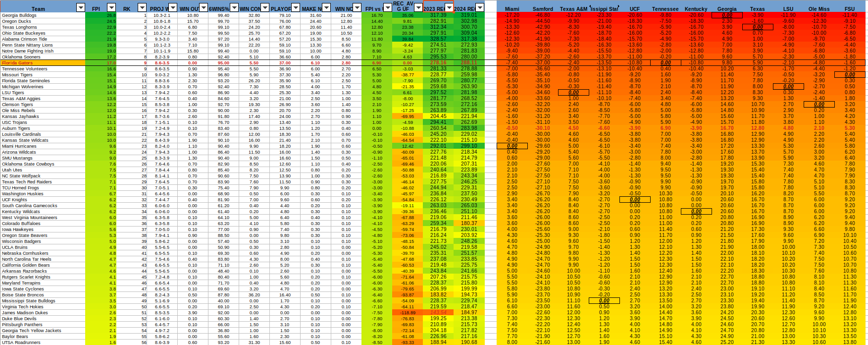Viewport: 868px width, 345px height.
Task: Click the Tennessee Volunteers team cell
Action: [x=43, y=69]
